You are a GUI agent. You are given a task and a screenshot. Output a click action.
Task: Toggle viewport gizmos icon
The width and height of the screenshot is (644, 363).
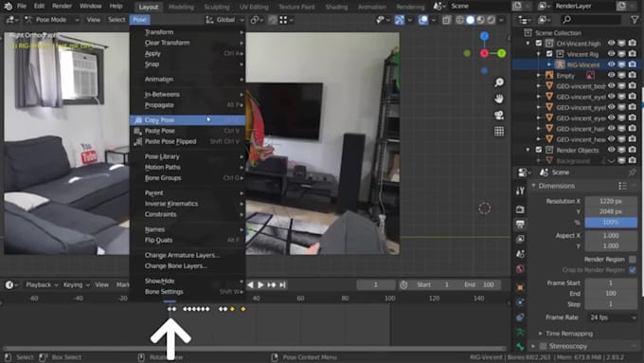pos(400,20)
